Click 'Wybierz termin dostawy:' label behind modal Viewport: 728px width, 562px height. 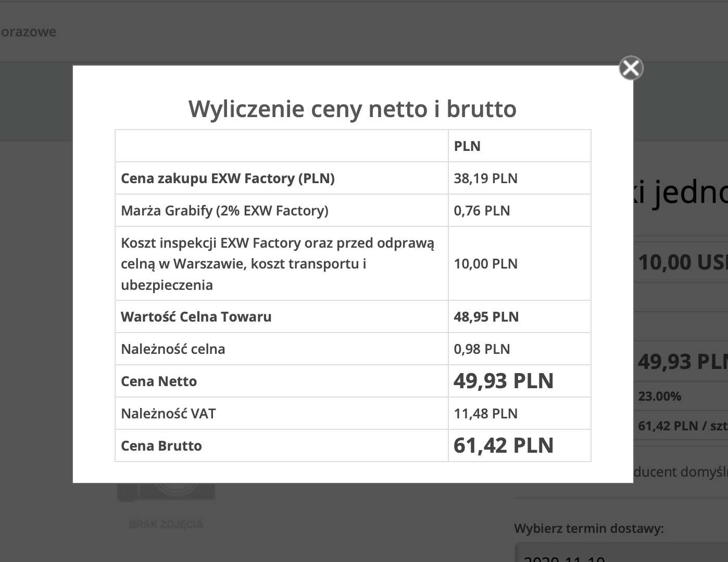(589, 529)
